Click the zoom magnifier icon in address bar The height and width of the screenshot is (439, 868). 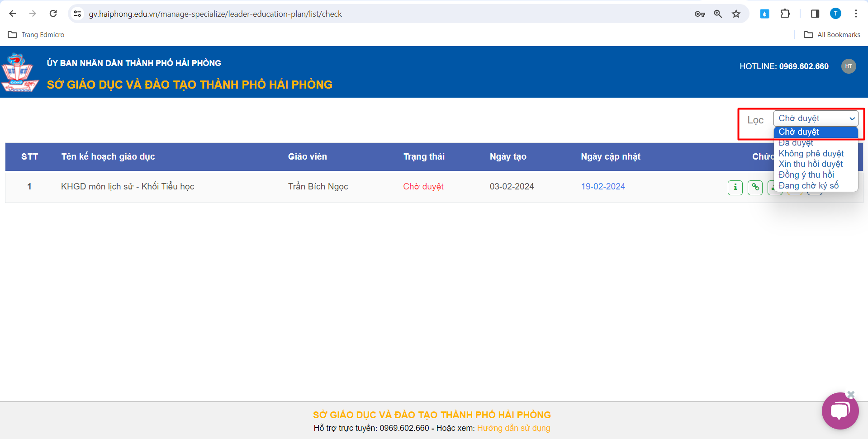click(x=718, y=14)
